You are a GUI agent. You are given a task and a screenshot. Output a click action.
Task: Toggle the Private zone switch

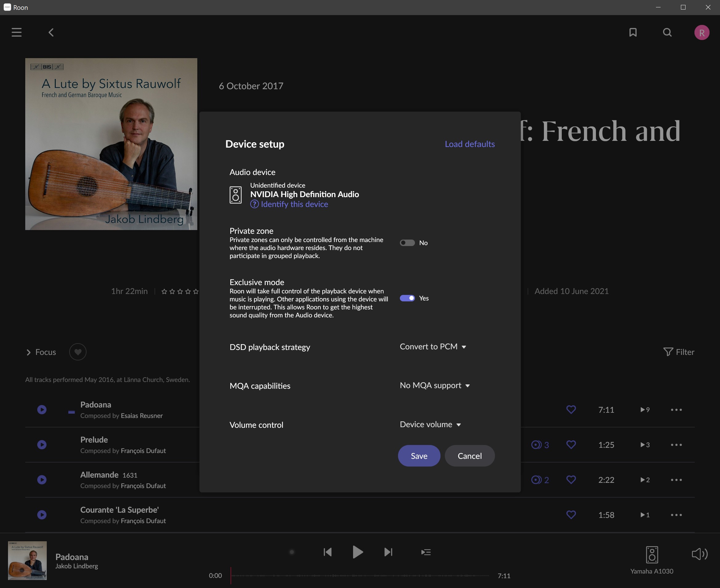click(x=407, y=243)
